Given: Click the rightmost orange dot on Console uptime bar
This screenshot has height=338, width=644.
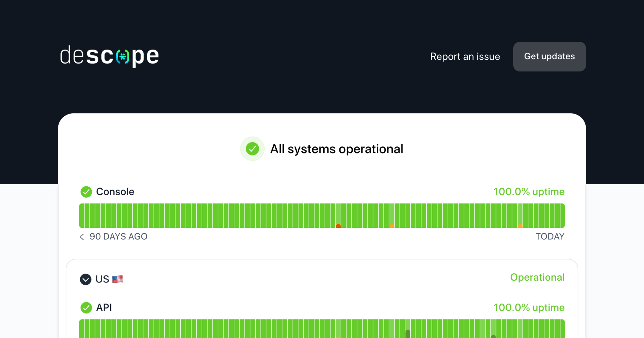Looking at the screenshot, I should (520, 226).
